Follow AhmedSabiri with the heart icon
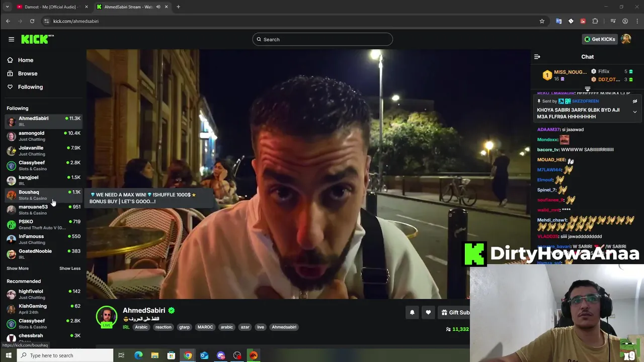Viewport: 644px width, 362px height. point(428,312)
